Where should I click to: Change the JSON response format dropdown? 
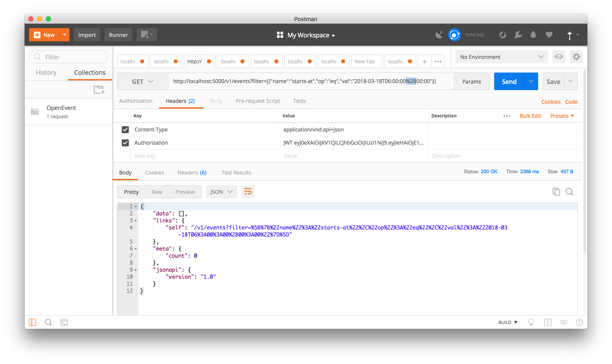(x=222, y=192)
